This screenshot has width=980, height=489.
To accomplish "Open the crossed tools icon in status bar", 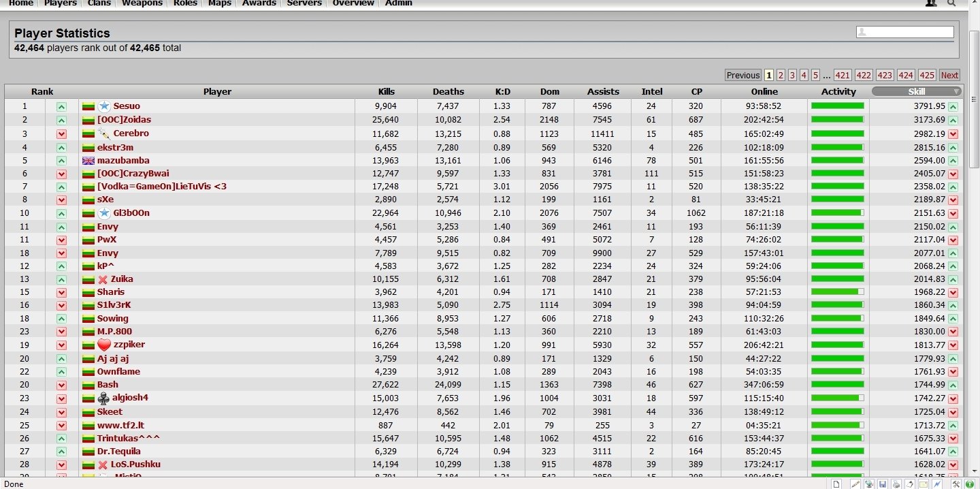I will (956, 484).
